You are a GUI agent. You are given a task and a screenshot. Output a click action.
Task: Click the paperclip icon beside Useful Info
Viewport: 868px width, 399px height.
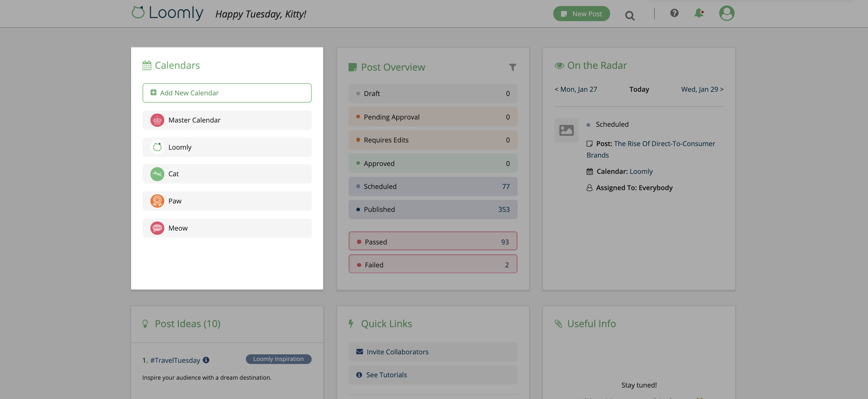(558, 324)
